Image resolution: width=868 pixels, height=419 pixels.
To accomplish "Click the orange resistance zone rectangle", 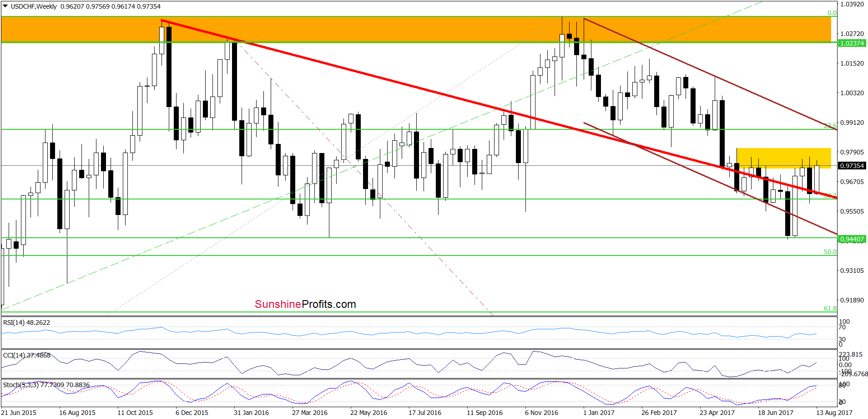I will pos(416,30).
